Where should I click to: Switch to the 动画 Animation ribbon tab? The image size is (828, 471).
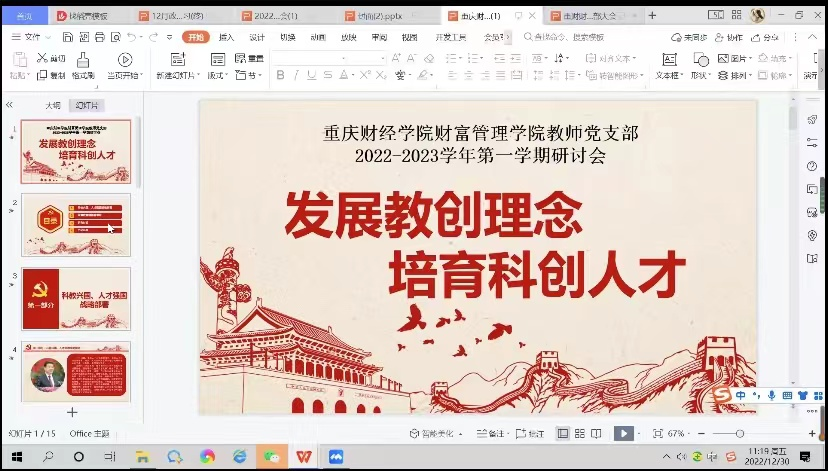pyautogui.click(x=318, y=37)
